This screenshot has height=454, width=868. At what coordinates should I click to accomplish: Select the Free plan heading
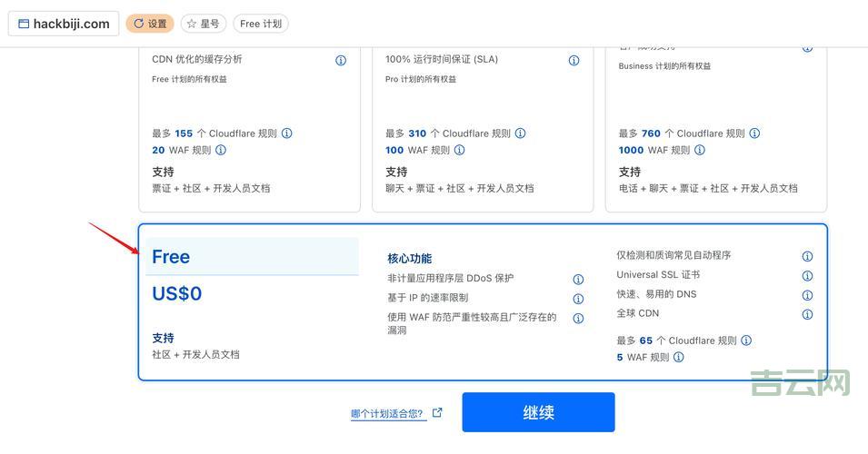click(x=171, y=257)
